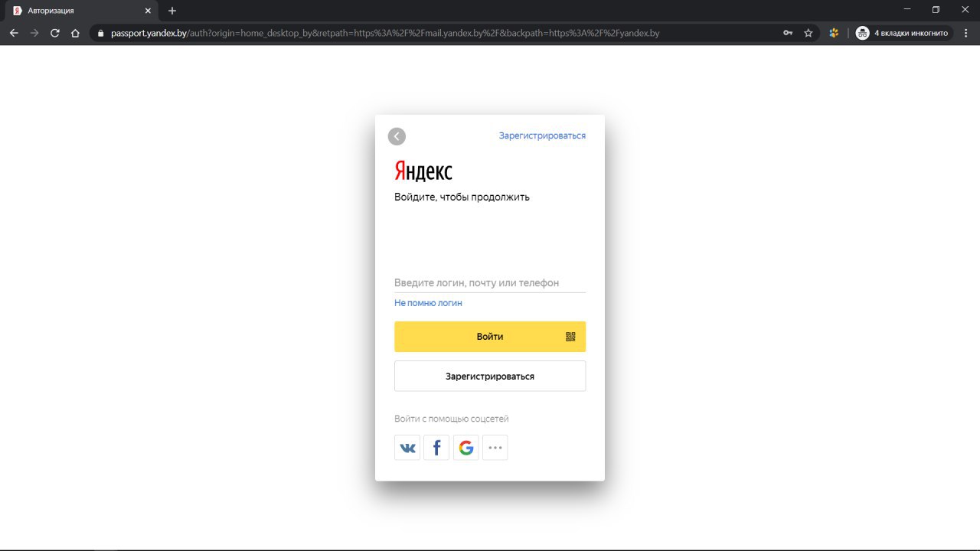Click the back arrow in login card
The height and width of the screenshot is (551, 980).
pyautogui.click(x=397, y=136)
